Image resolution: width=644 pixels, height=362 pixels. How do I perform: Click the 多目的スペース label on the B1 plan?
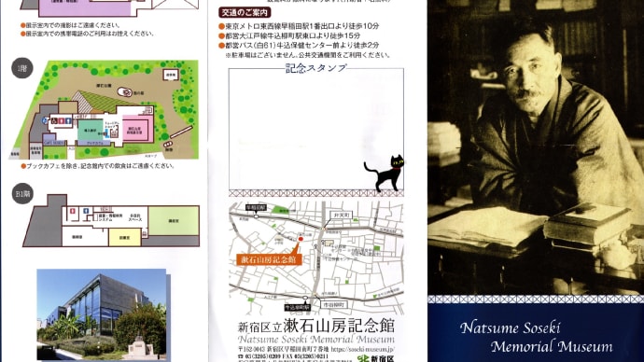134,217
